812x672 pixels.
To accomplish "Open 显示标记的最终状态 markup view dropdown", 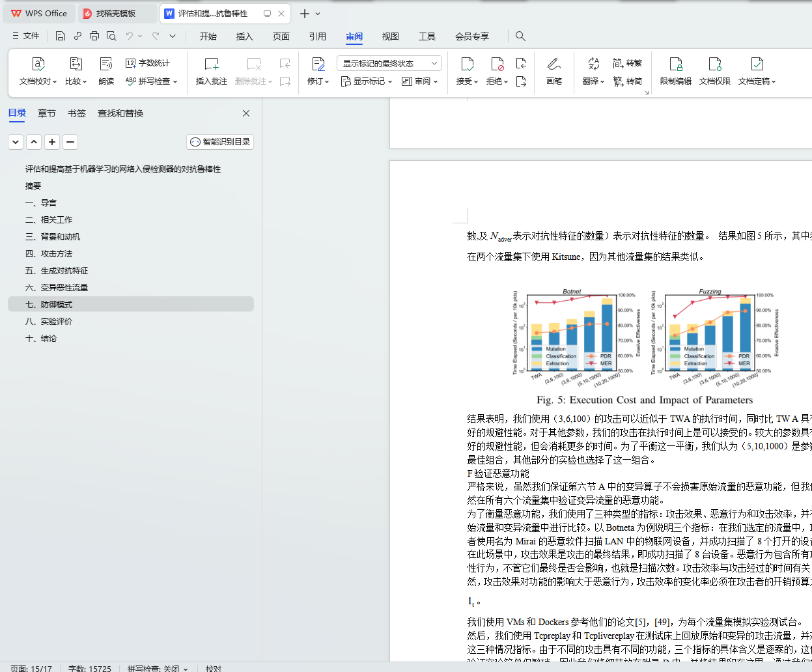I will click(389, 63).
